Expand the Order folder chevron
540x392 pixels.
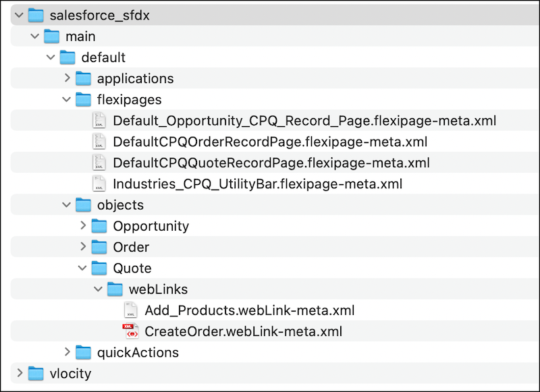(83, 246)
